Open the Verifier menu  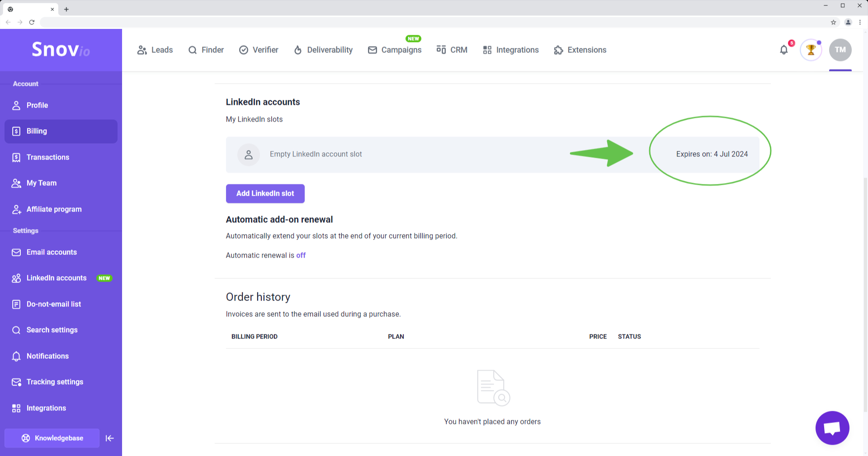coord(259,50)
